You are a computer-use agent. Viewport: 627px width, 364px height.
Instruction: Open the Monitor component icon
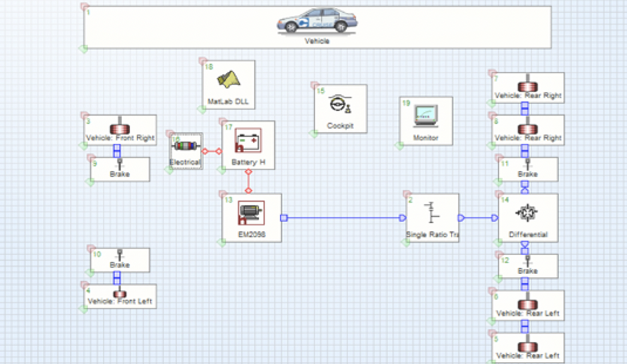pyautogui.click(x=425, y=116)
